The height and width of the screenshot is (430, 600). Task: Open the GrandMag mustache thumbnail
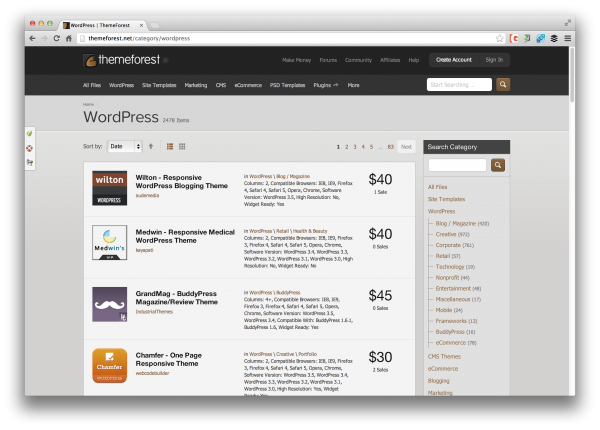(109, 304)
